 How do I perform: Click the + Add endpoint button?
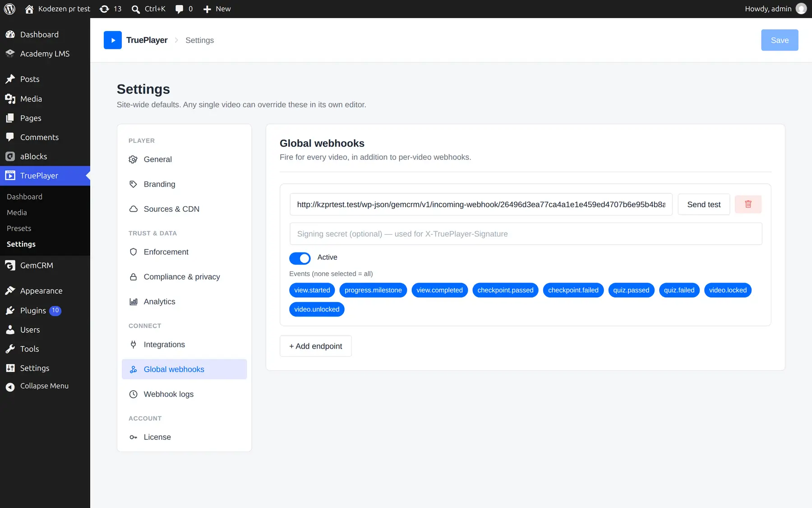tap(315, 346)
